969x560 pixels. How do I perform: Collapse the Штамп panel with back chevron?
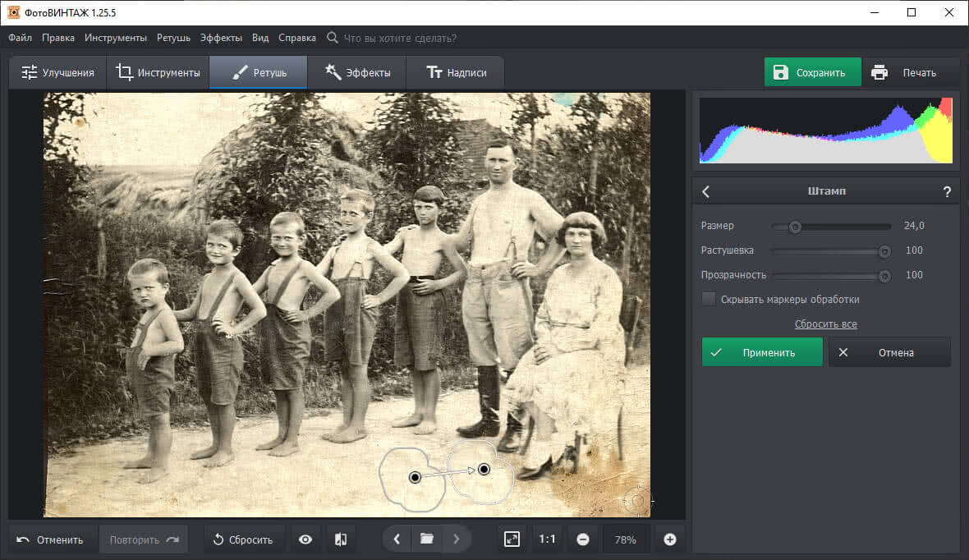coord(706,191)
